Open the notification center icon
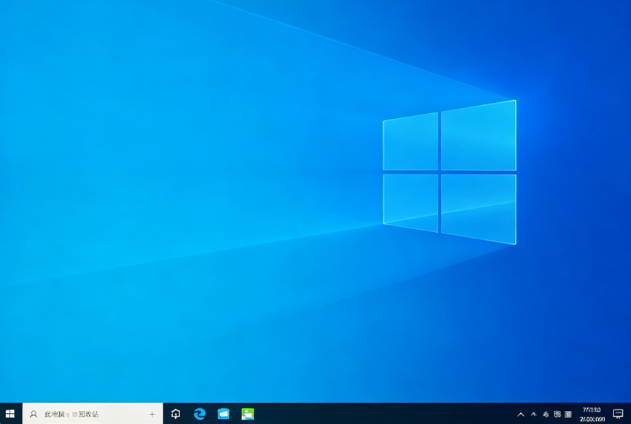Screen dimensions: 631x424 pyautogui.click(x=618, y=414)
